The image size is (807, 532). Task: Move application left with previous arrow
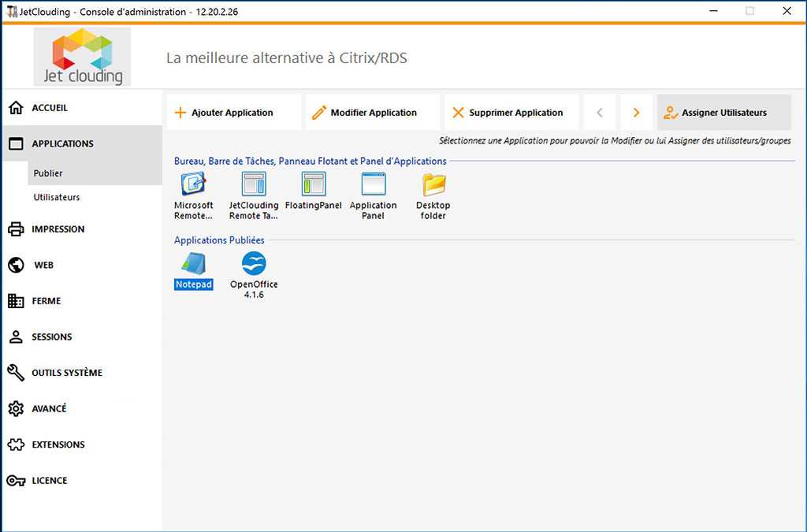pyautogui.click(x=600, y=113)
